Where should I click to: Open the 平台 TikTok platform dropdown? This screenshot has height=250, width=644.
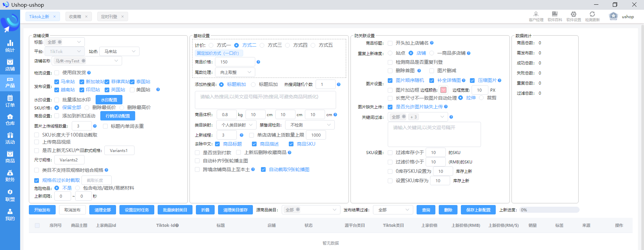pos(65,51)
